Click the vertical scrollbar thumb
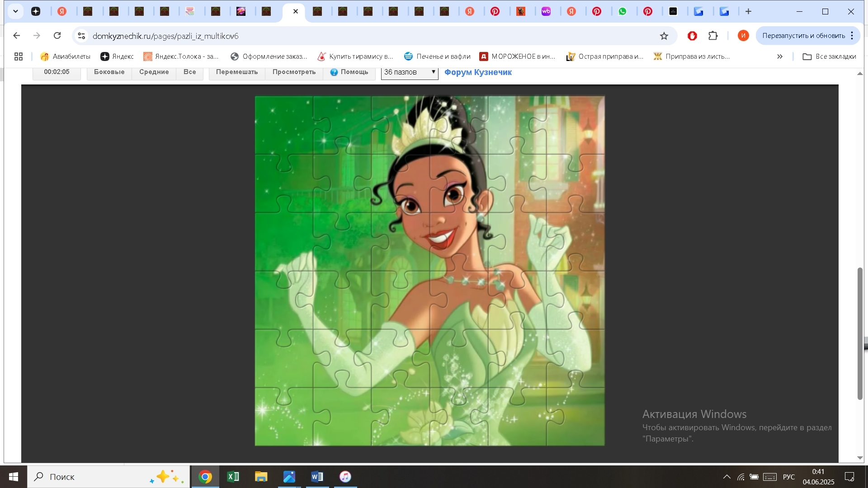This screenshot has height=488, width=868. (860, 333)
